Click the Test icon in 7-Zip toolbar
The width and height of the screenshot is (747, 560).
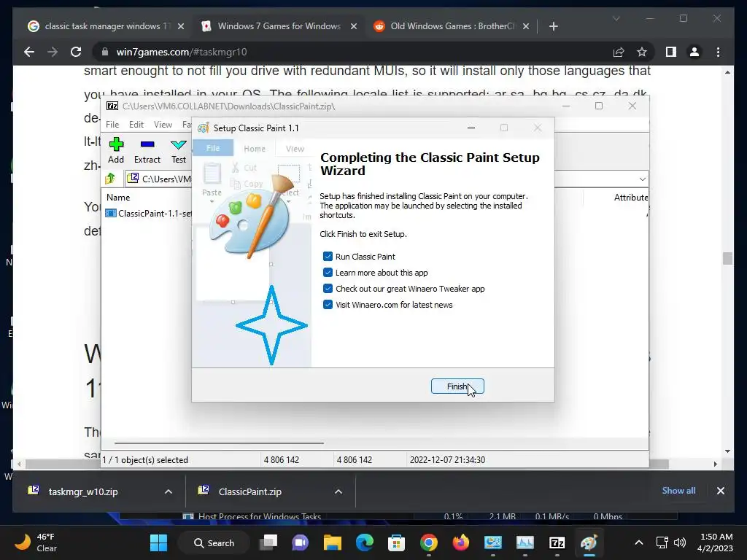click(x=179, y=150)
